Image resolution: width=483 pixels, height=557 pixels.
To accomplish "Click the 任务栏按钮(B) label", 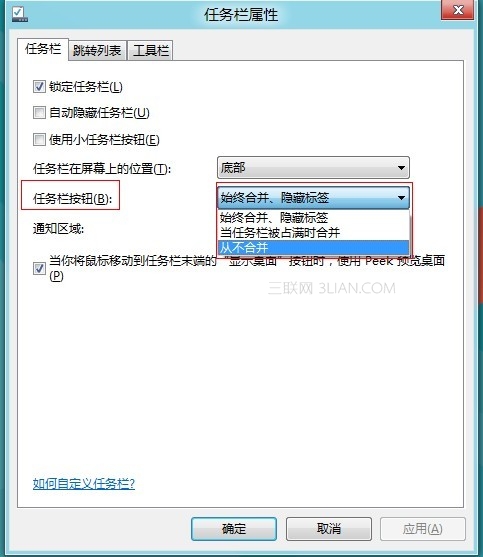I will click(72, 198).
